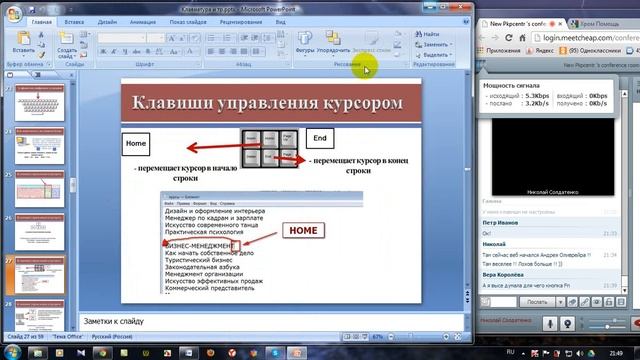Open the Вставка ribbon tab
The height and width of the screenshot is (360, 640).
74,22
